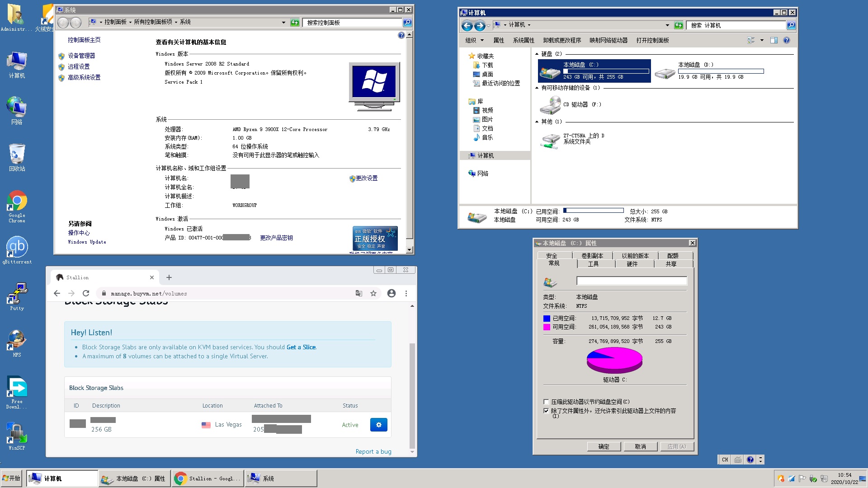Click the System window vertical scrollbar
Image resolution: width=868 pixels, height=488 pixels.
[409, 142]
